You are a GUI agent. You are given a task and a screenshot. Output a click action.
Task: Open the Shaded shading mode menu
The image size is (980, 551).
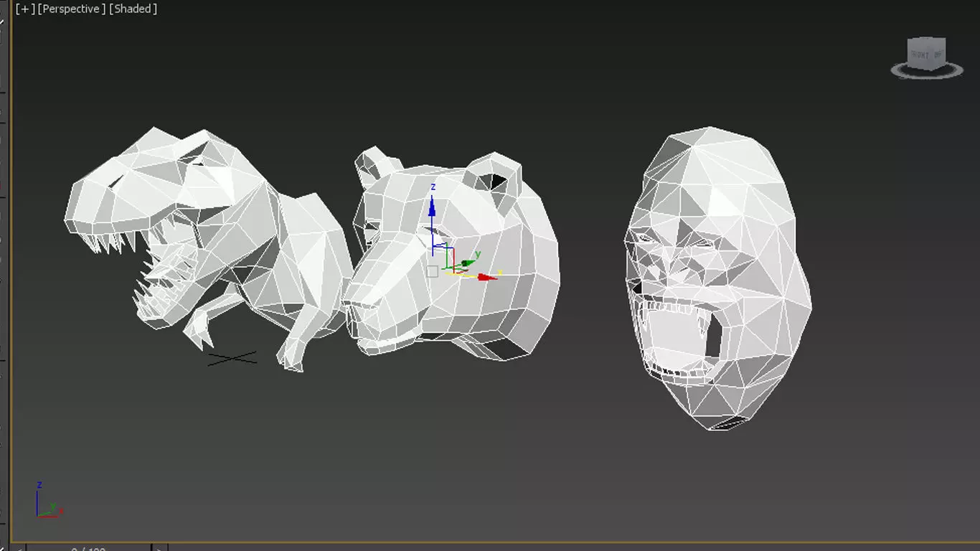[x=133, y=9]
